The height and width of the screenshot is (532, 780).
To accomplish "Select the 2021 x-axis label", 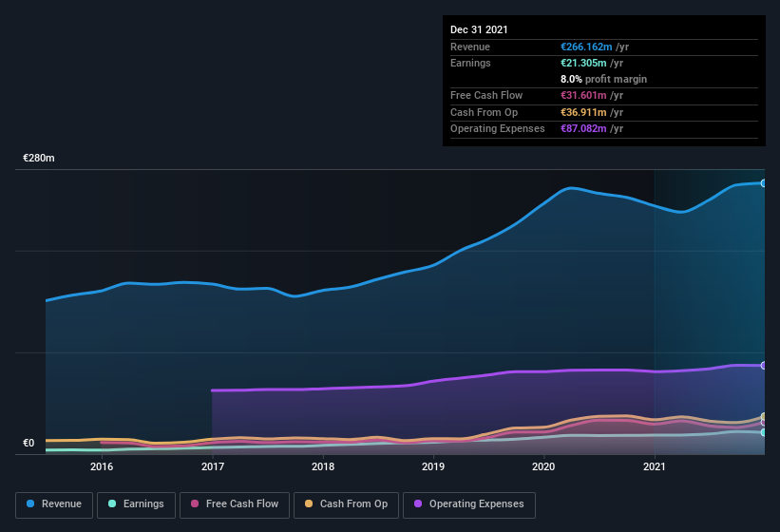I will pos(655,466).
